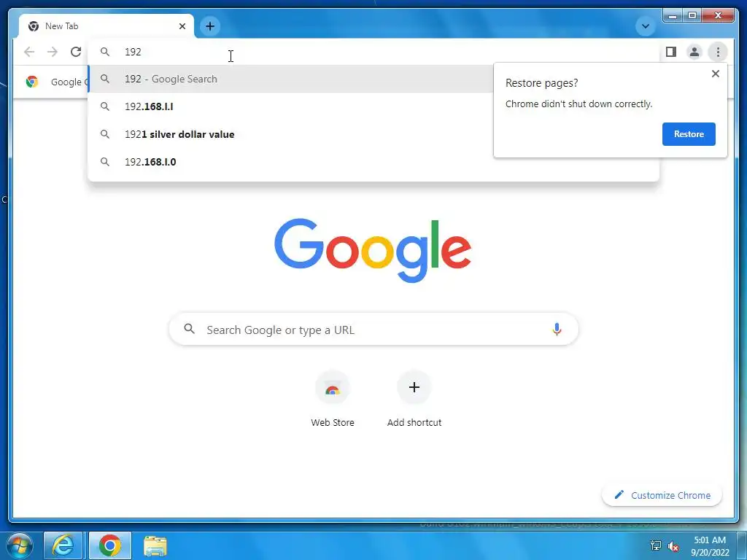This screenshot has width=747, height=560.
Task: Click the magnifier icon in Google search box
Action: pos(189,329)
